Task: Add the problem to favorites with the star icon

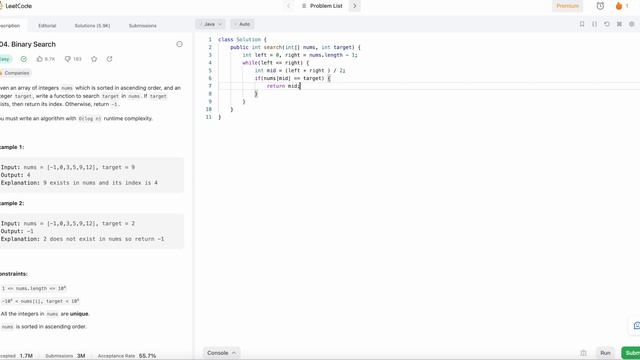Action: tap(94, 59)
